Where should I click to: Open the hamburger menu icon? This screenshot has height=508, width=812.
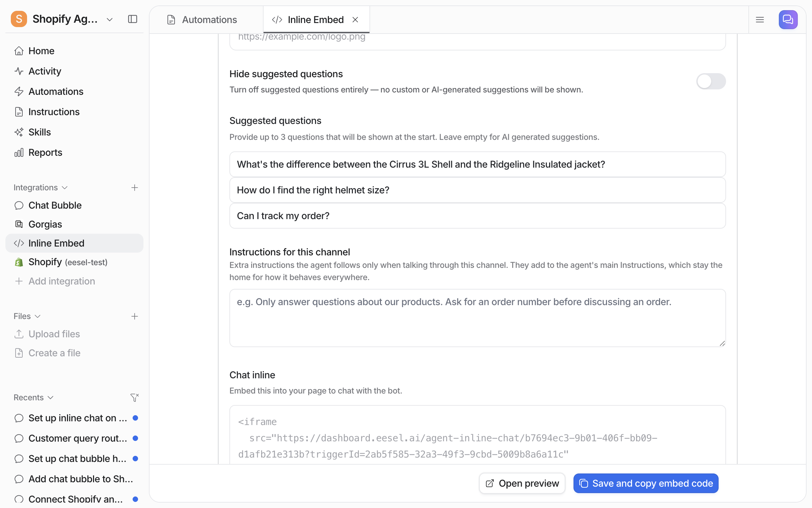point(760,20)
